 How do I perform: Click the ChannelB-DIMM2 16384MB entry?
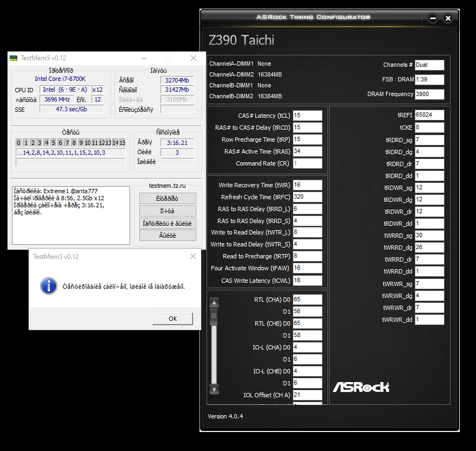click(246, 96)
